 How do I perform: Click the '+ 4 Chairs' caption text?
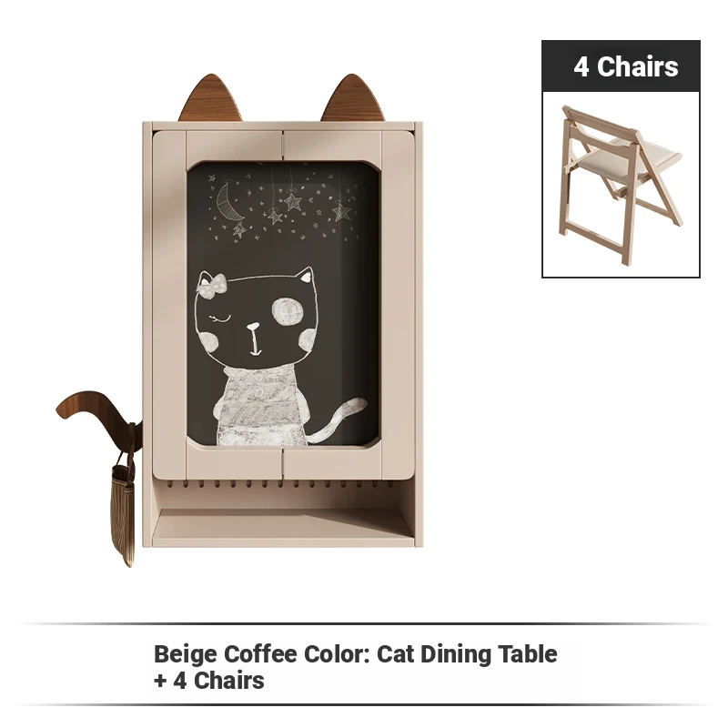point(209,681)
